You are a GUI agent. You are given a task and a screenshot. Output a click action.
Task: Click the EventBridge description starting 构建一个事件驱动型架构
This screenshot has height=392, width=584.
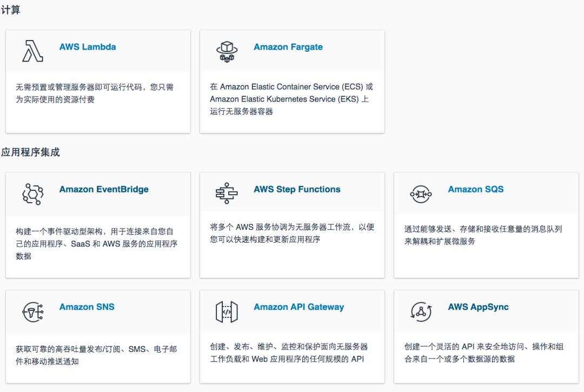[96, 243]
